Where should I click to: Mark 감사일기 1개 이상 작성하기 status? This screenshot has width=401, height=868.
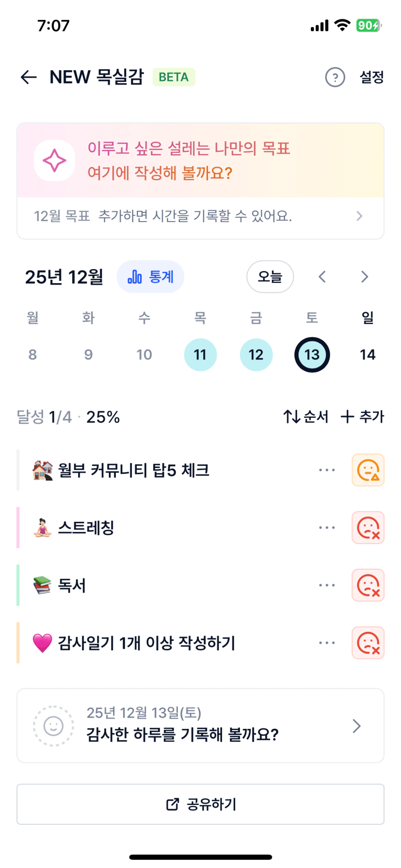pyautogui.click(x=368, y=643)
